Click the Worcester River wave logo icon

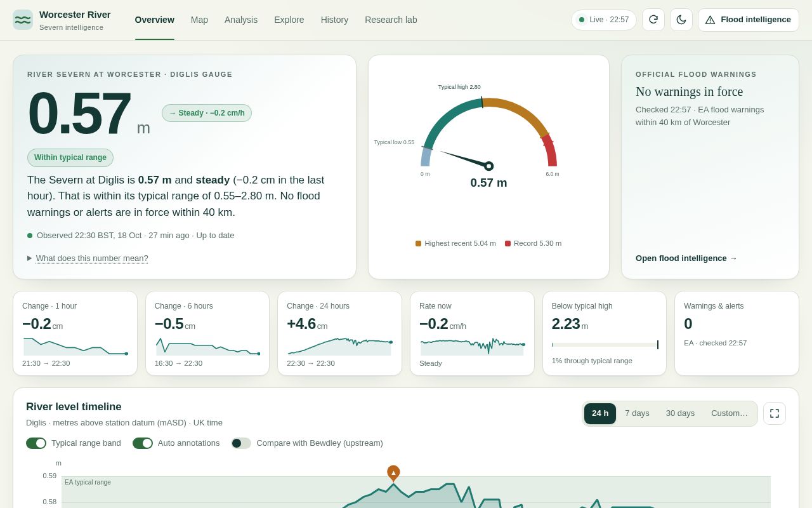tap(23, 20)
